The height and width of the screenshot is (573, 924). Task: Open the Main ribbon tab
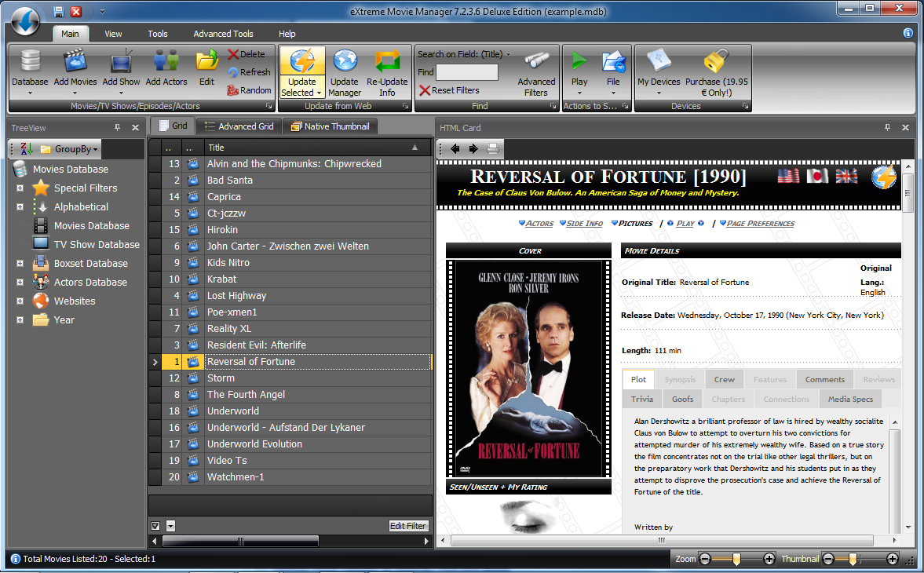click(70, 34)
